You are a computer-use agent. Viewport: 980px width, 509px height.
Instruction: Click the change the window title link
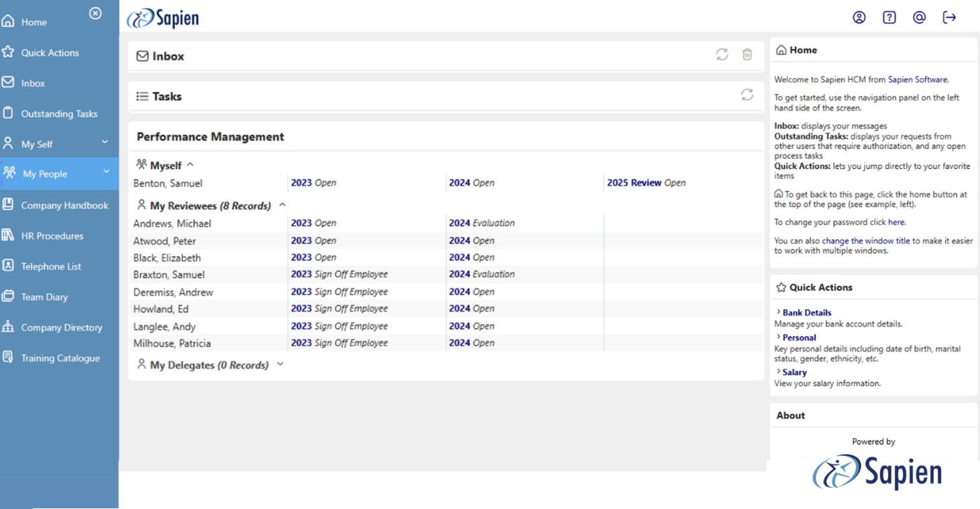(865, 241)
